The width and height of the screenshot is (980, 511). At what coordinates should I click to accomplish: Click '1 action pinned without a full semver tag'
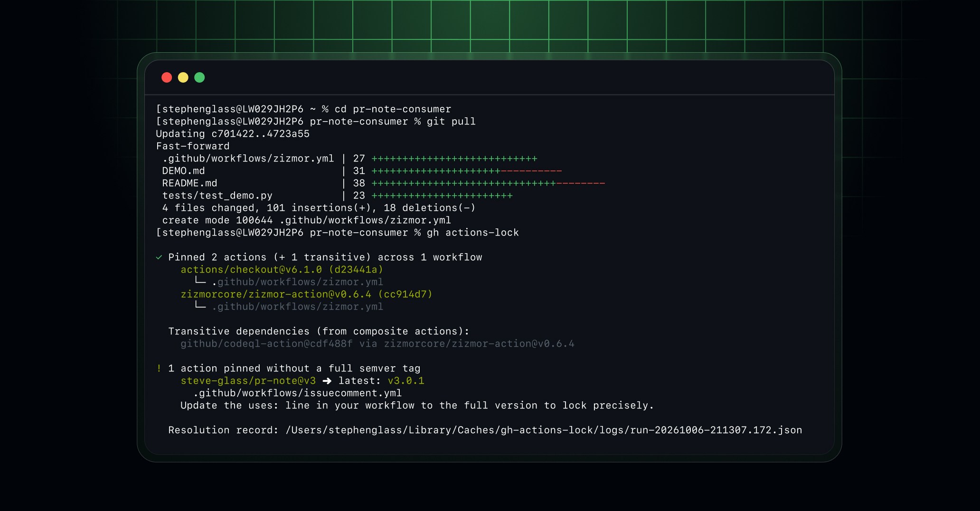coord(294,369)
